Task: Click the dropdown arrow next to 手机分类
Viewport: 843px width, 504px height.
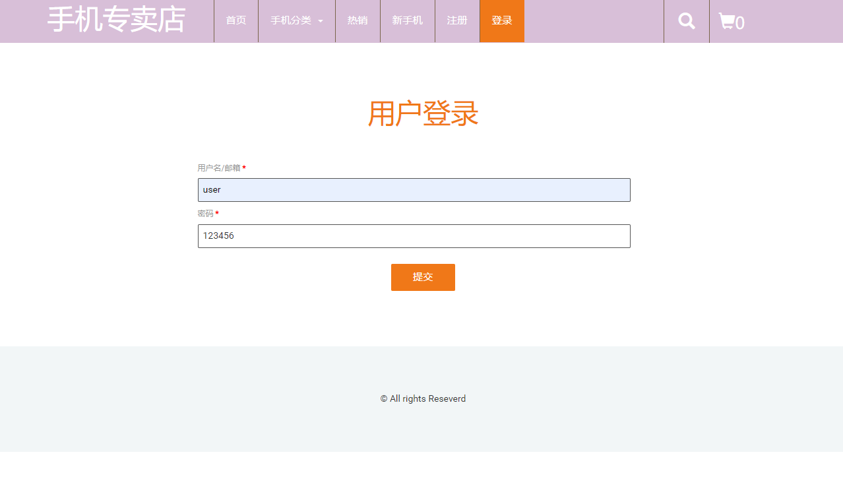Action: point(321,20)
